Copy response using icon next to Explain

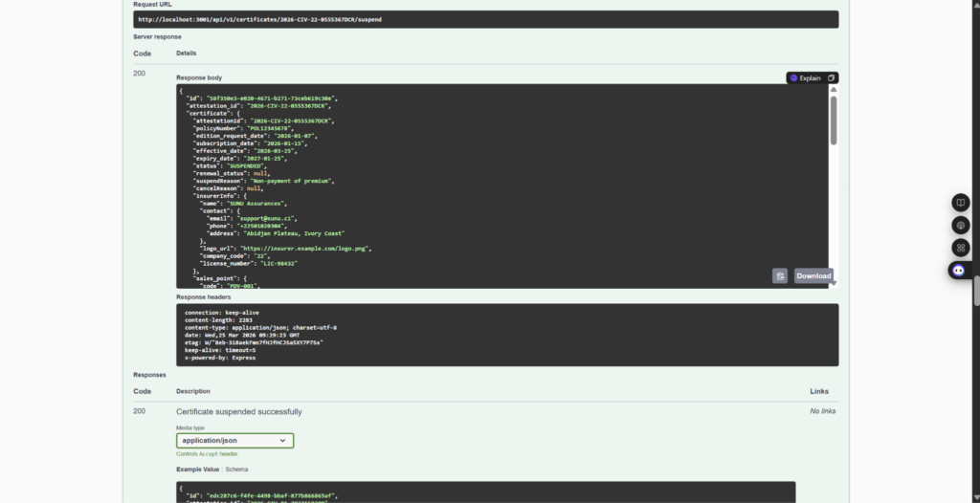pyautogui.click(x=832, y=78)
